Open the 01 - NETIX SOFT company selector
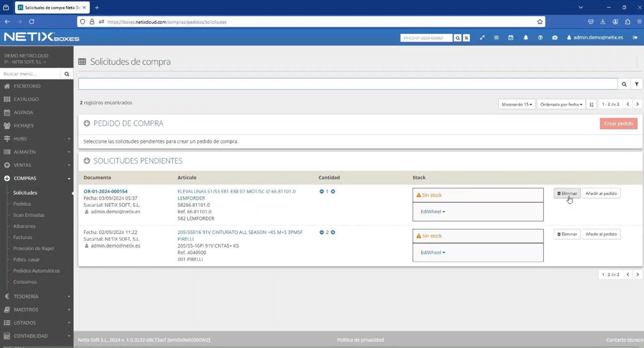 (25, 62)
